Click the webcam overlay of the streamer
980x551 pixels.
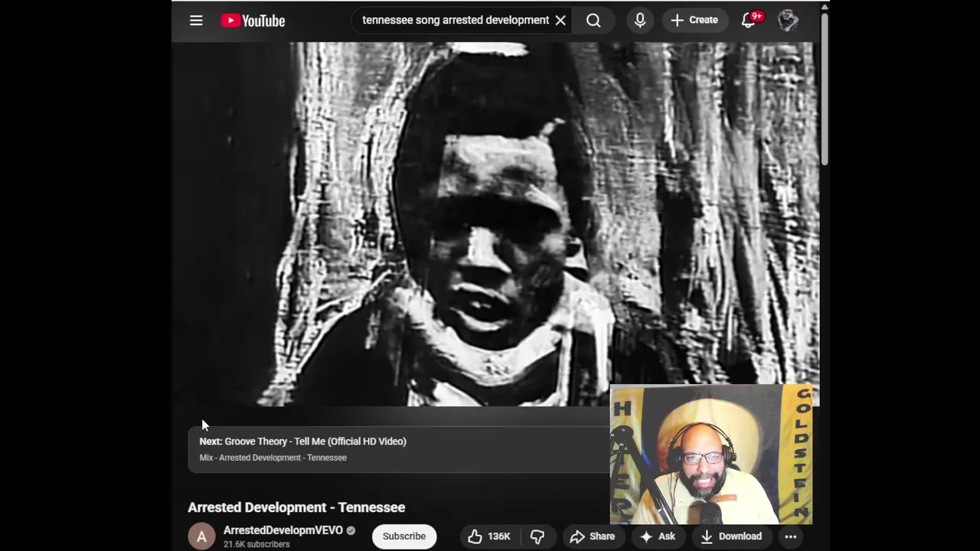tap(711, 455)
